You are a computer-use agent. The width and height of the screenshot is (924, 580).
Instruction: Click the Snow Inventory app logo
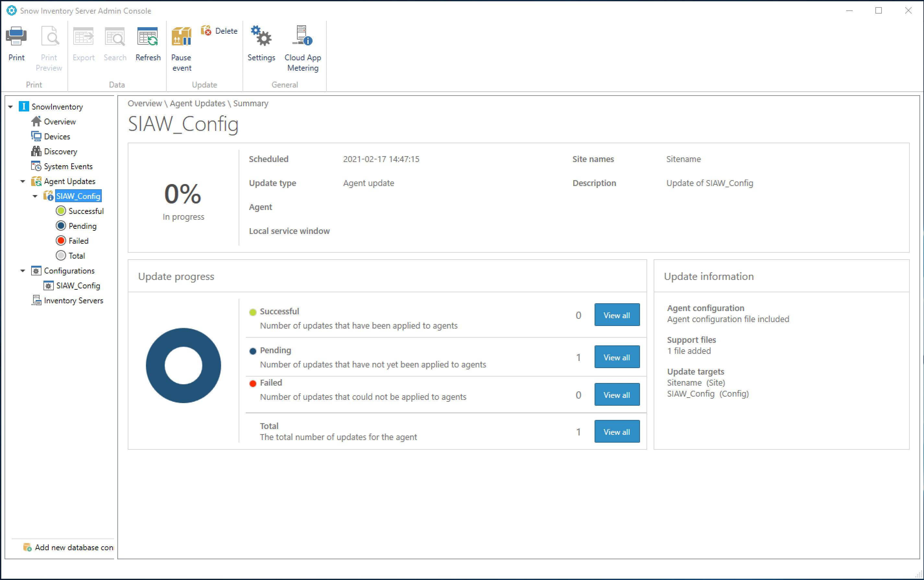point(12,11)
